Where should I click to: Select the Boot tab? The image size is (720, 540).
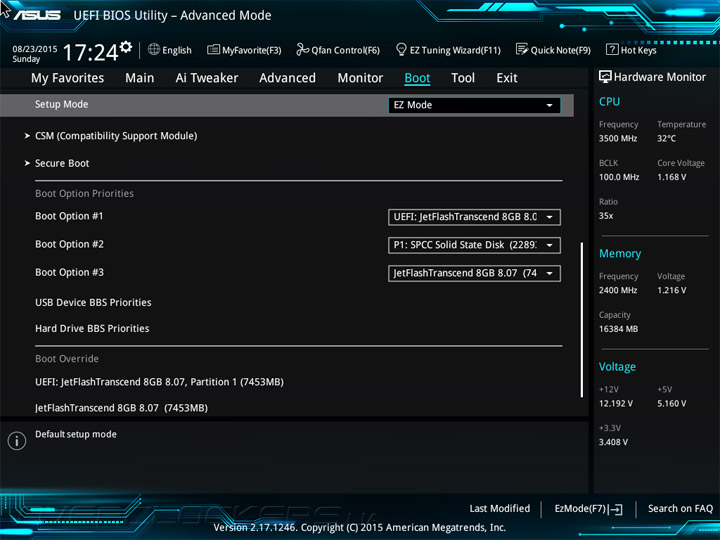[417, 78]
